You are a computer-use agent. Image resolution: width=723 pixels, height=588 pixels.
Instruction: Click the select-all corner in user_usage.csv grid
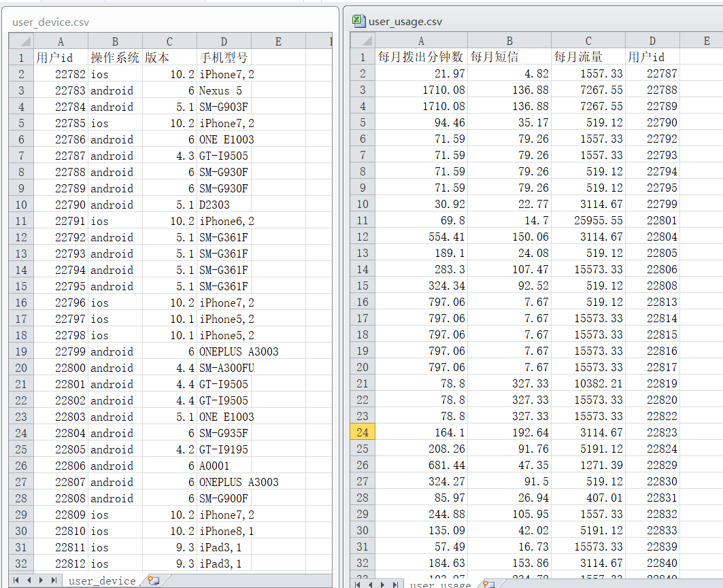(362, 41)
